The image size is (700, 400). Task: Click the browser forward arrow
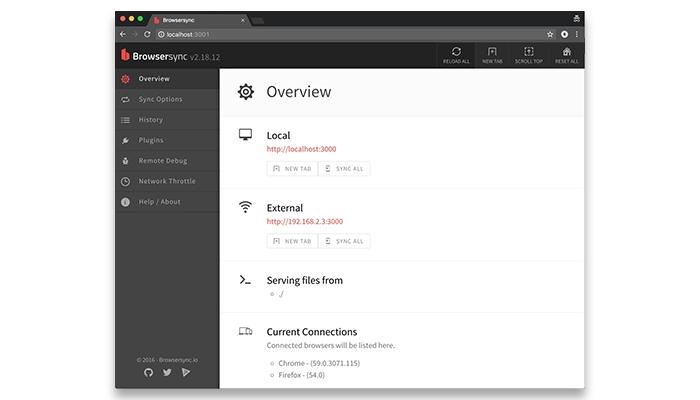[135, 34]
